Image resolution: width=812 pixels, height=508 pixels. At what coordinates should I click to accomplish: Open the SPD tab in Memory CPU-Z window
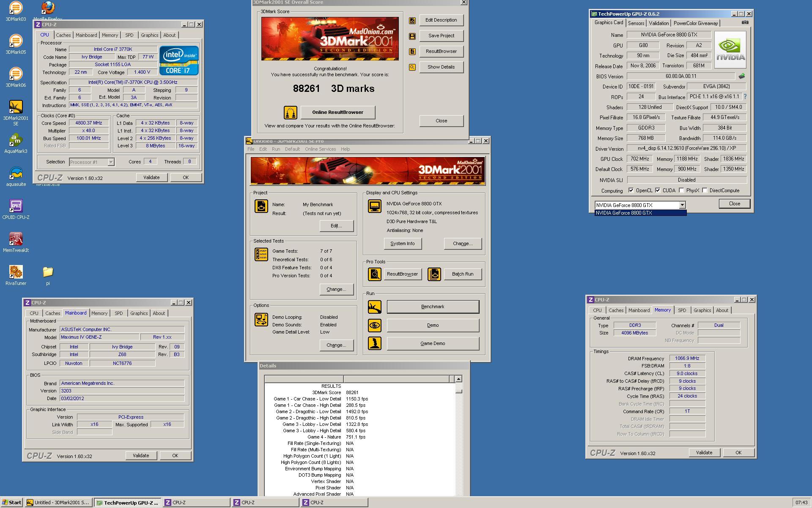[682, 310]
